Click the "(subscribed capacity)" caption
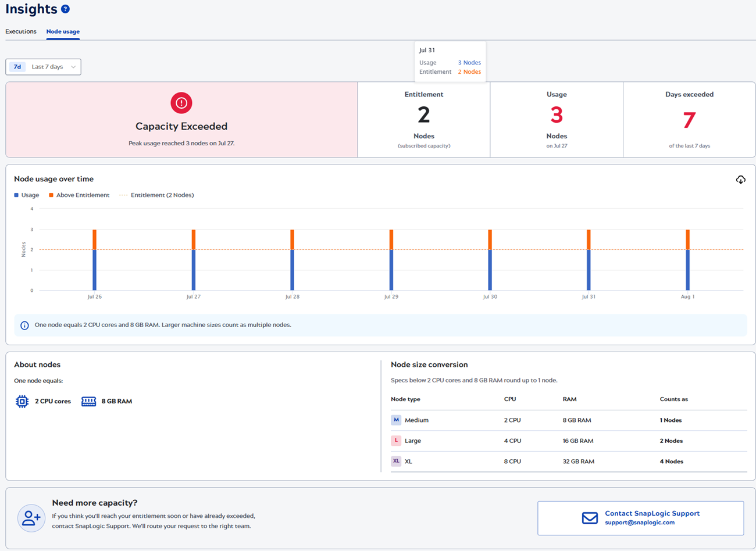The width and height of the screenshot is (756, 551). pyautogui.click(x=424, y=146)
